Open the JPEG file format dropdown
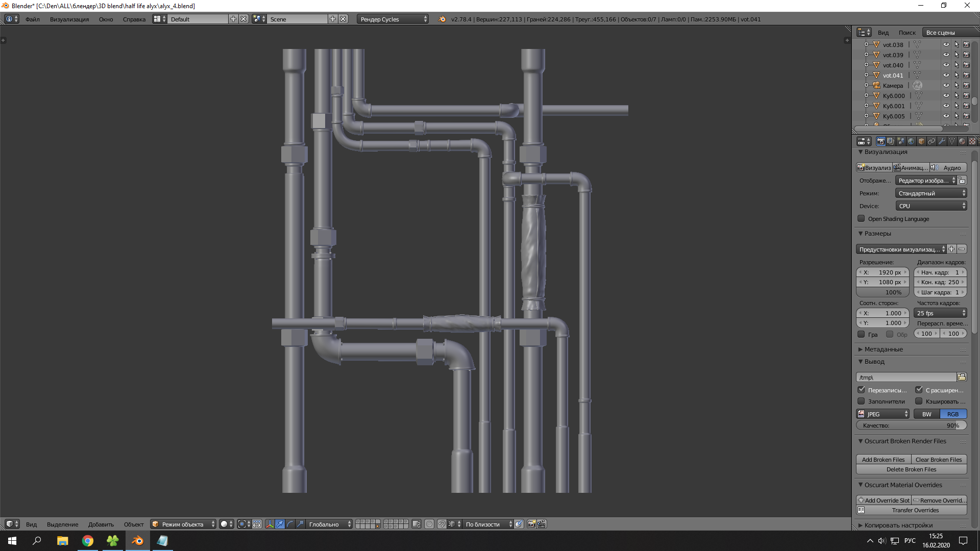This screenshot has width=980, height=551. [x=883, y=414]
